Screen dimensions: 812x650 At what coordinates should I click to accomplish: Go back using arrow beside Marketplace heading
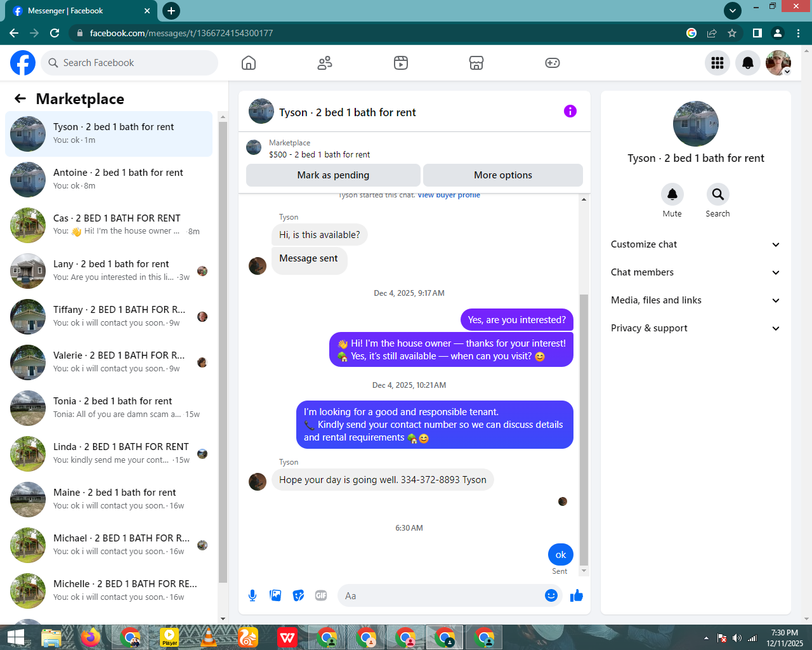[x=20, y=98]
